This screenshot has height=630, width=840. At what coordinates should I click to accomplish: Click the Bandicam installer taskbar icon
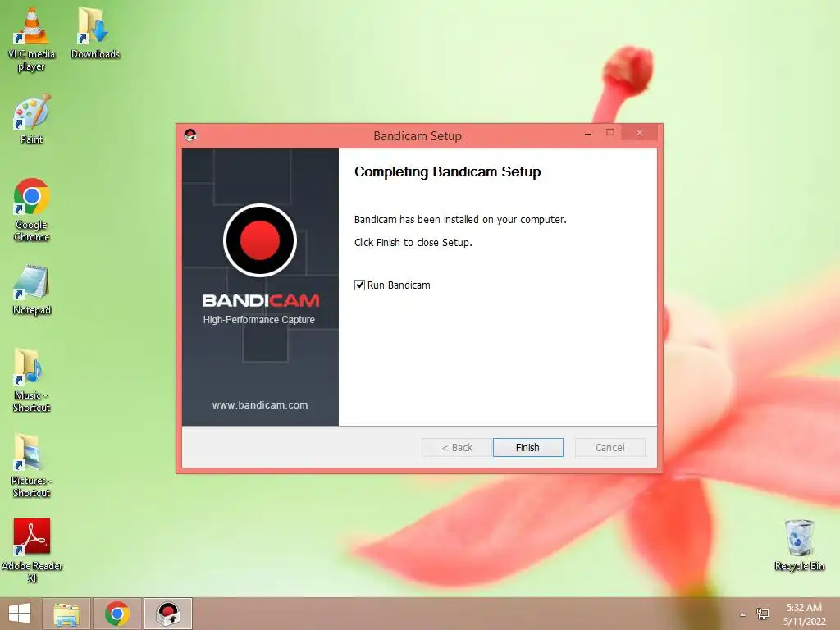(x=168, y=614)
